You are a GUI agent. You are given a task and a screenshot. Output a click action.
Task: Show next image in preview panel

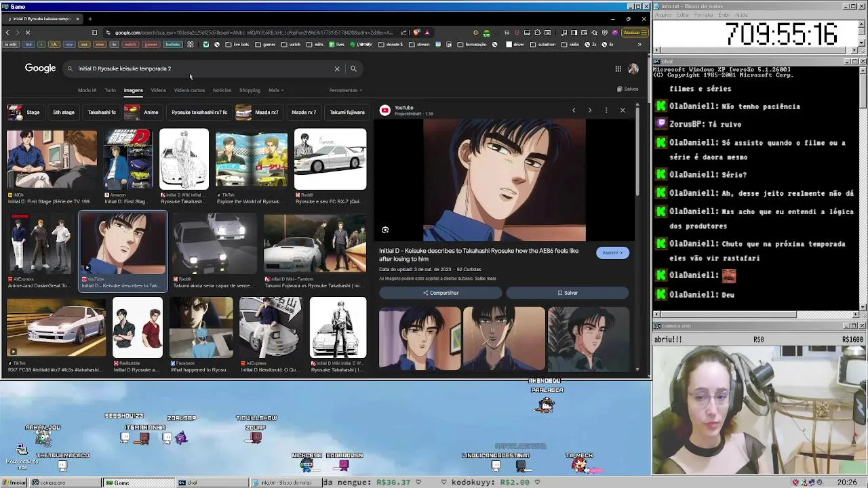pyautogui.click(x=590, y=110)
